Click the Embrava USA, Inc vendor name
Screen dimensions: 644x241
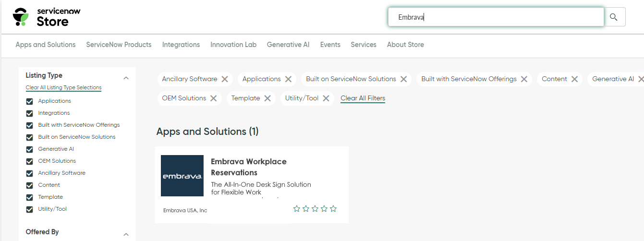pos(185,210)
